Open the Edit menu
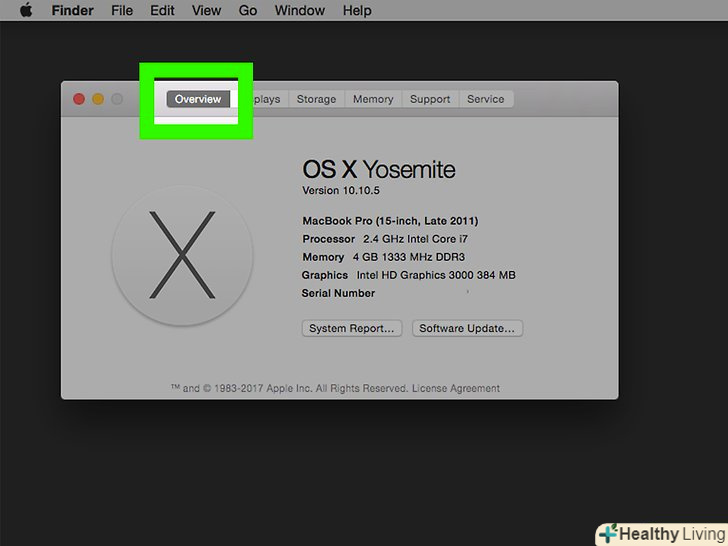 [162, 10]
